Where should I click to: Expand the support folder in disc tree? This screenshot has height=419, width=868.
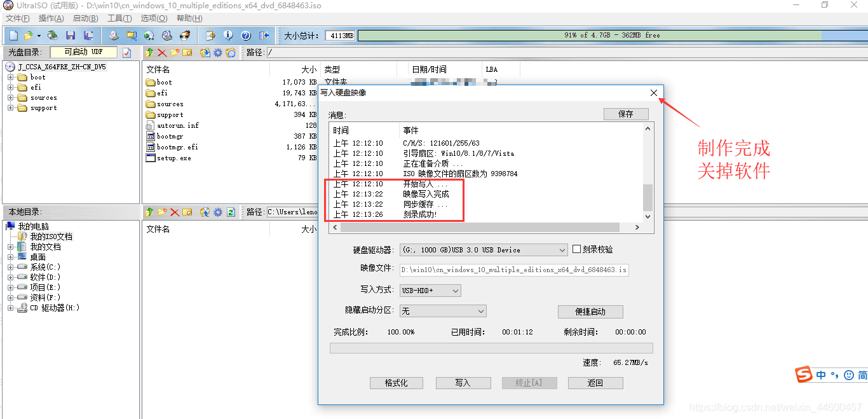point(11,108)
